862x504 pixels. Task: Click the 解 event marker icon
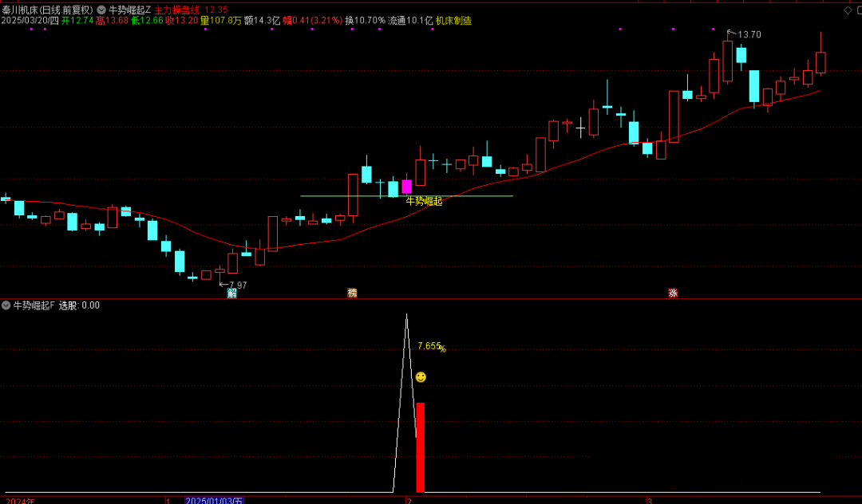(x=232, y=293)
